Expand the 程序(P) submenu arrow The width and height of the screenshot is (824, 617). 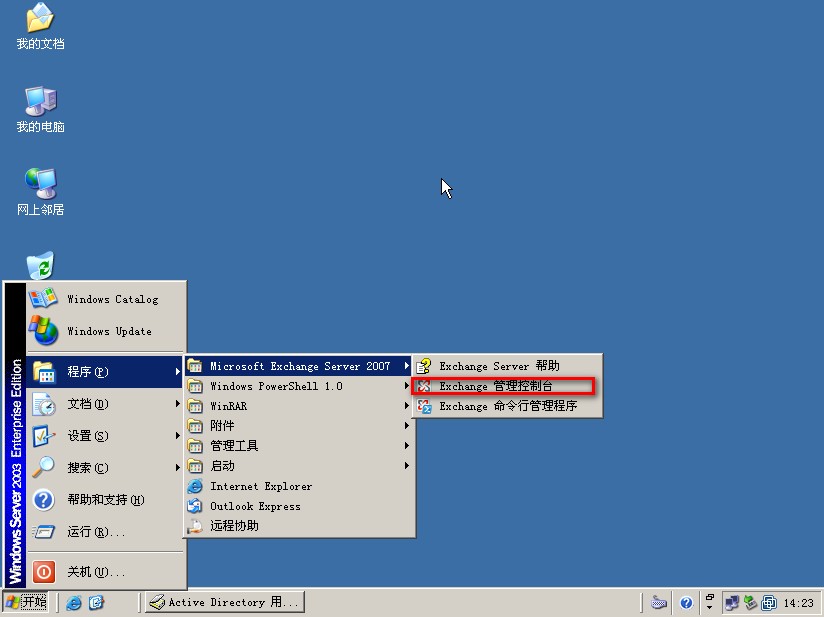[178, 372]
